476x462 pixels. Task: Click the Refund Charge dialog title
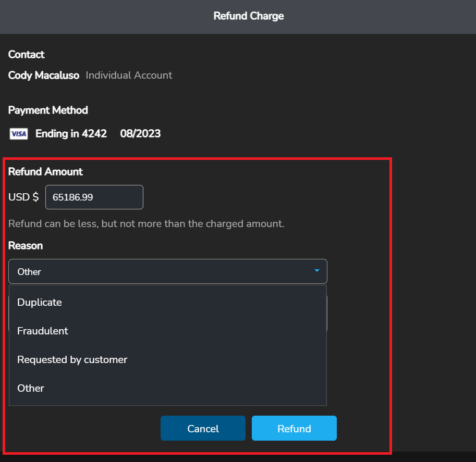click(x=249, y=16)
